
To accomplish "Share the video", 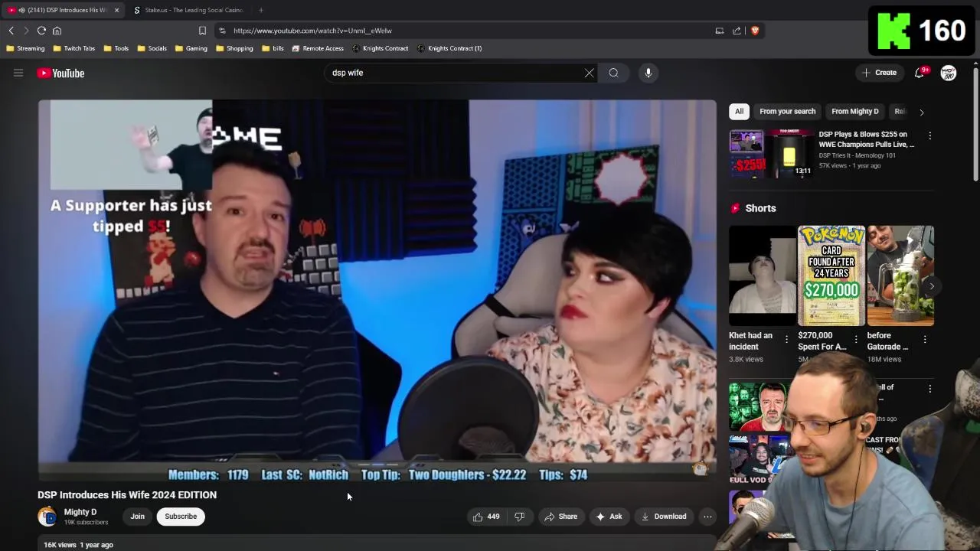I will (560, 517).
